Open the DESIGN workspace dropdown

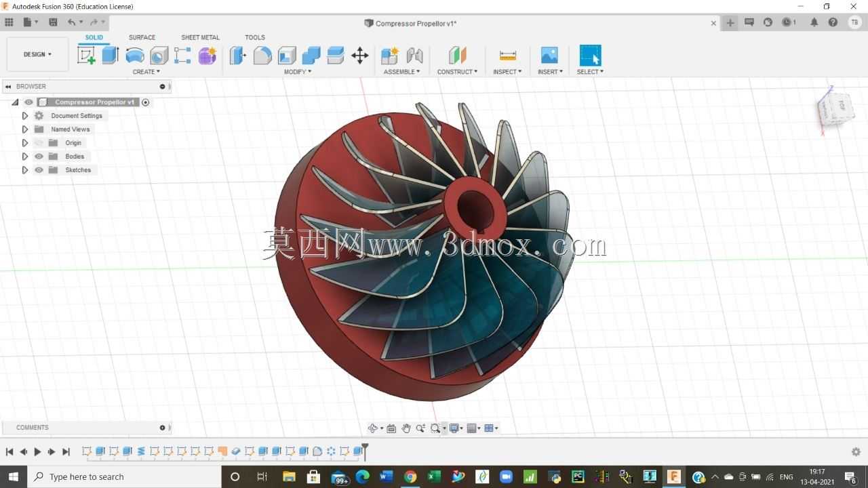tap(37, 54)
